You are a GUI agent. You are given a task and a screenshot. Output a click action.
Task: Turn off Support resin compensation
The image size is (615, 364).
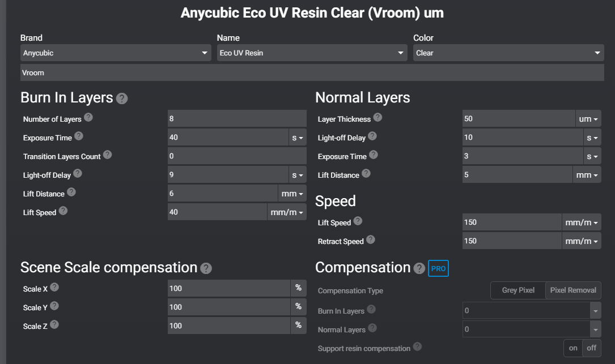591,348
